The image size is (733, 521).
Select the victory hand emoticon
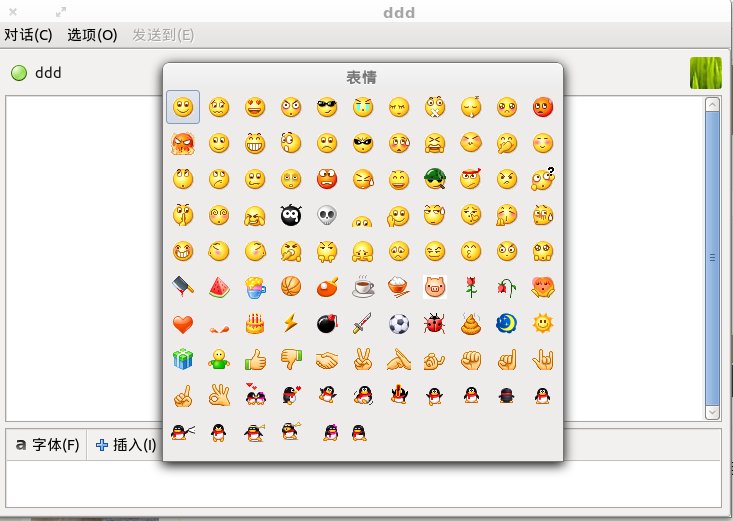tap(363, 359)
